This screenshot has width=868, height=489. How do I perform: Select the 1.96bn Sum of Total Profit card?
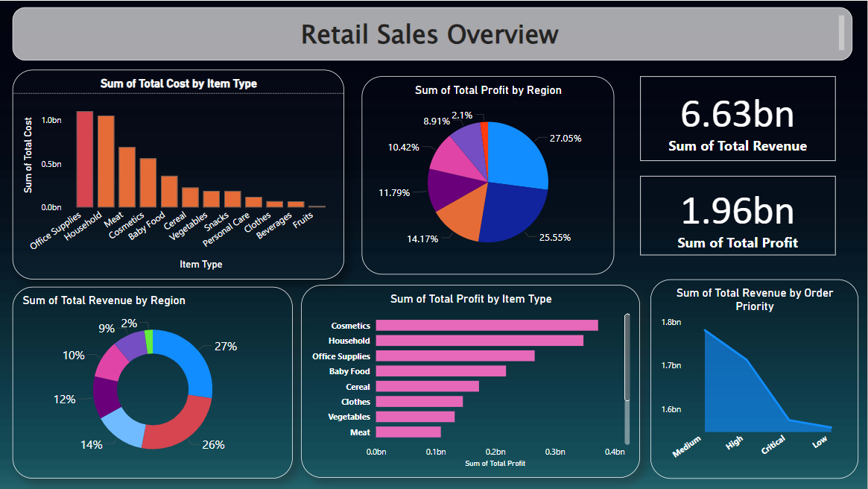click(737, 218)
